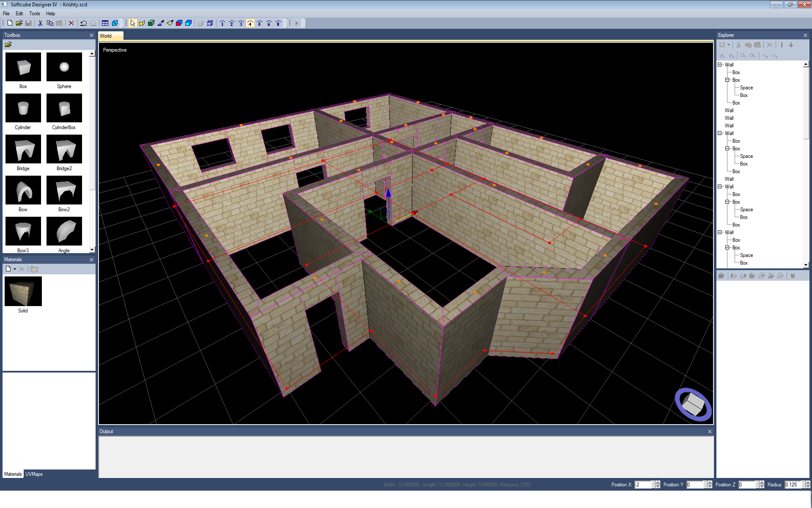The image size is (812, 508).
Task: Click the red cube toolbar icon
Action: point(179,23)
